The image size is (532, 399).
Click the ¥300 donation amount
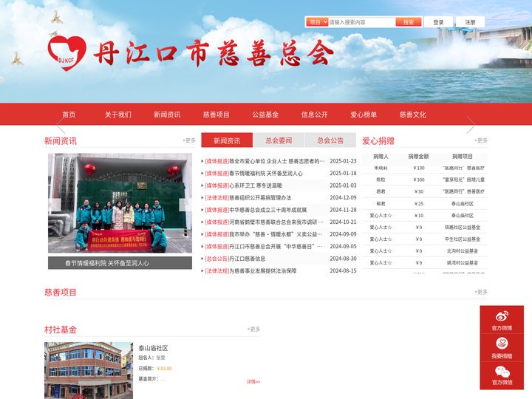coord(419,180)
